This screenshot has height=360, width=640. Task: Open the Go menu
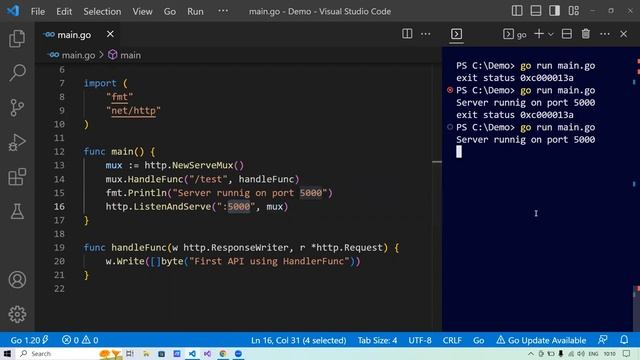[170, 11]
